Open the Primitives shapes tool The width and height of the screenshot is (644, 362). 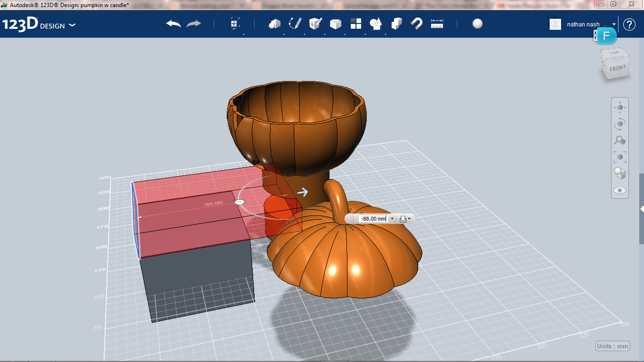[274, 24]
